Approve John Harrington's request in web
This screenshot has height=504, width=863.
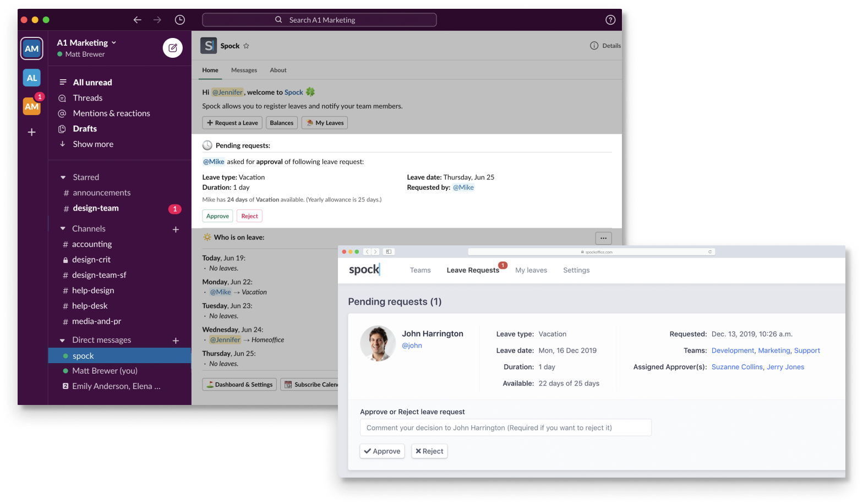coord(383,451)
